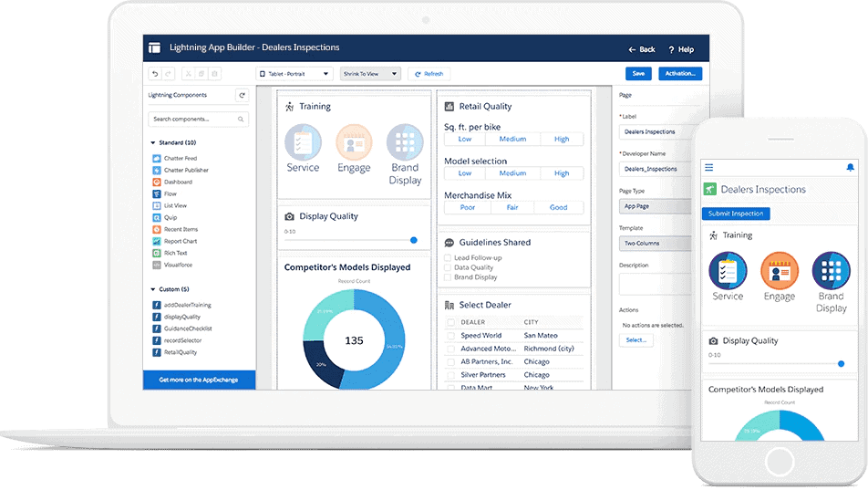
Task: Click the search magnifier icon
Action: (x=241, y=120)
